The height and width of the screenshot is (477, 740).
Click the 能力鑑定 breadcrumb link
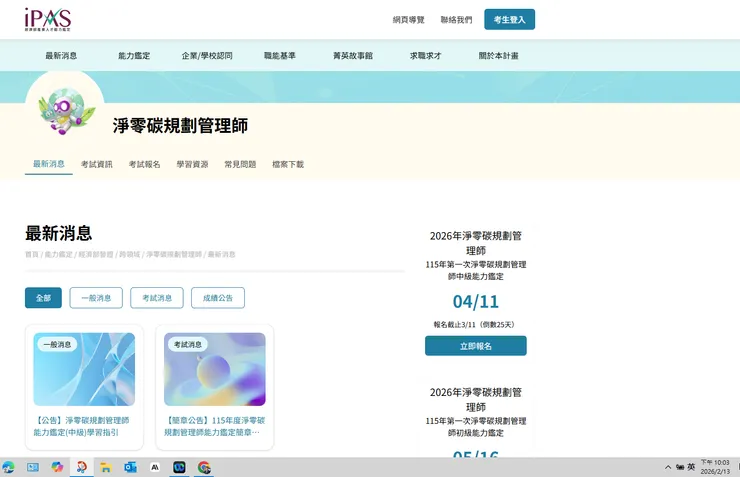pyautogui.click(x=59, y=254)
